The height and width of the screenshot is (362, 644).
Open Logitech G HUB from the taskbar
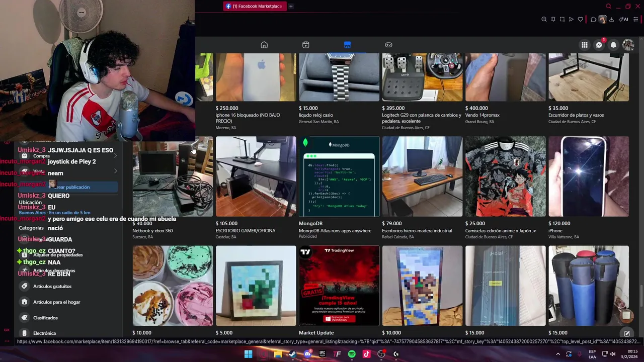coord(396,354)
